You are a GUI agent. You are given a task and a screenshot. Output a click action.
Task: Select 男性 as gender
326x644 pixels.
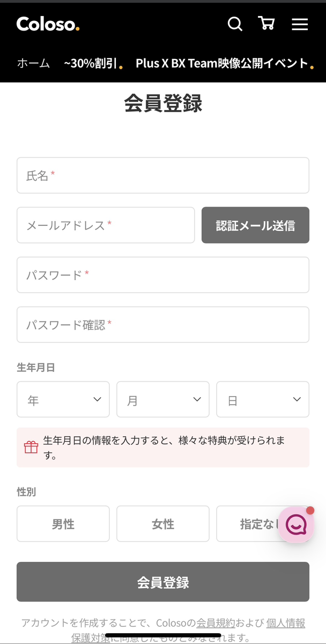[x=63, y=524]
